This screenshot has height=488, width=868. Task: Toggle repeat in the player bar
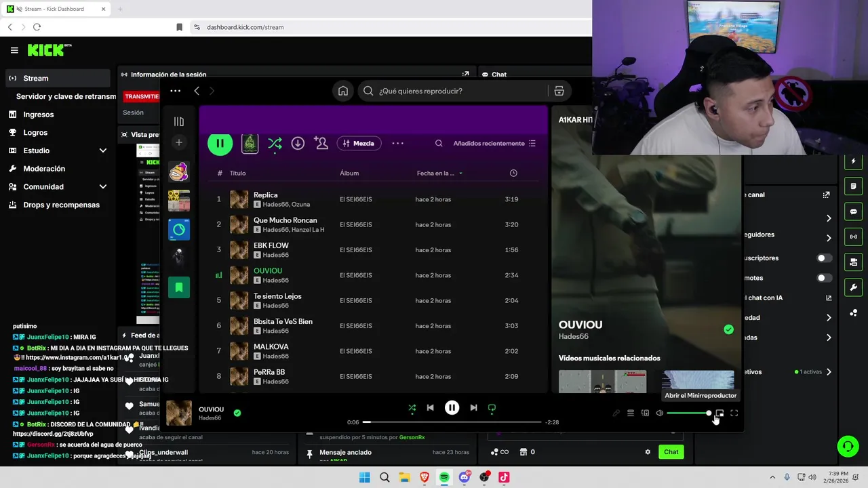[x=492, y=408]
